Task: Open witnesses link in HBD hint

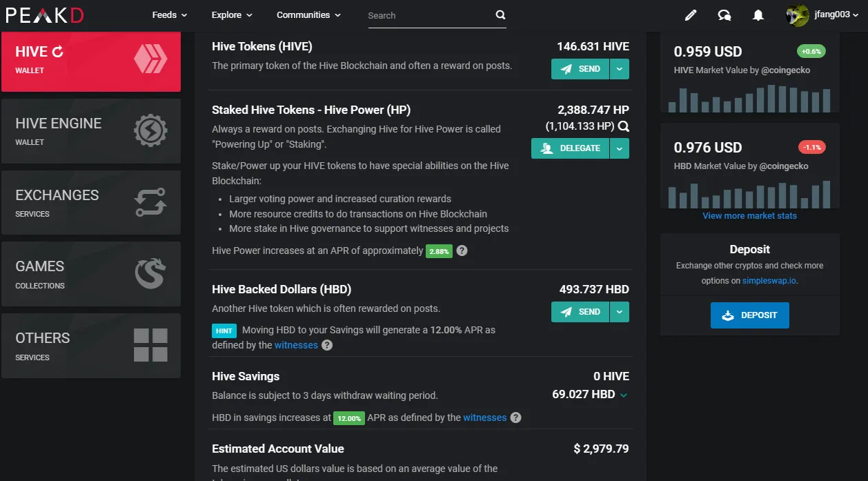Action: (x=296, y=345)
